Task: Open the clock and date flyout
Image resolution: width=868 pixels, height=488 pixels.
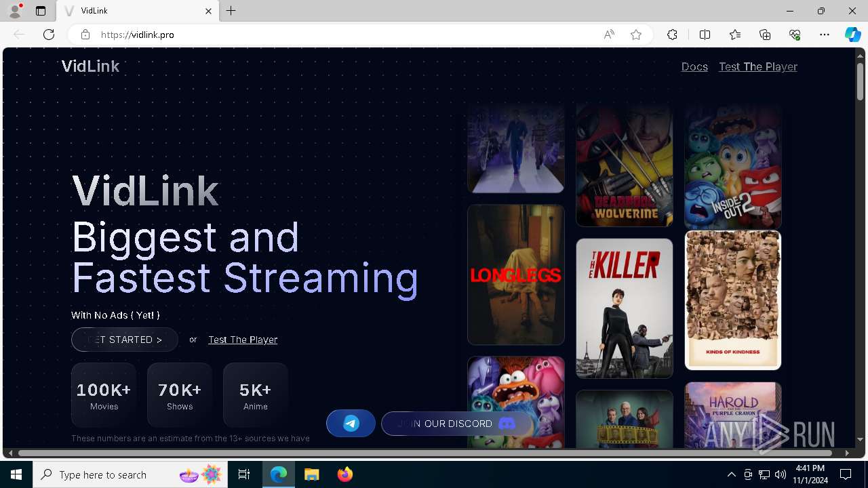Action: [810, 474]
